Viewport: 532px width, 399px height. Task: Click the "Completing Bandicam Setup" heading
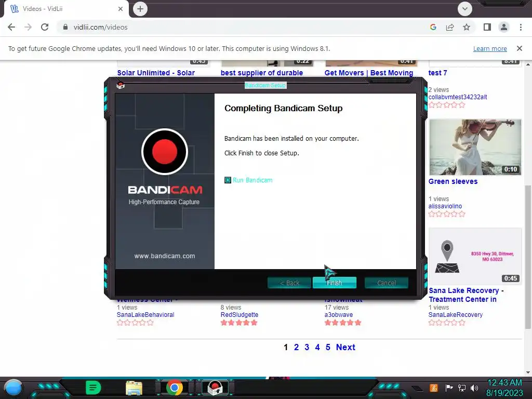click(283, 108)
